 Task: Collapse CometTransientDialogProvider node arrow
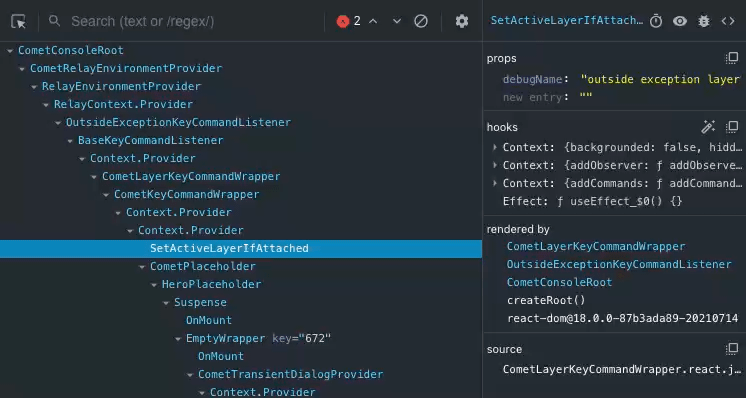(190, 375)
